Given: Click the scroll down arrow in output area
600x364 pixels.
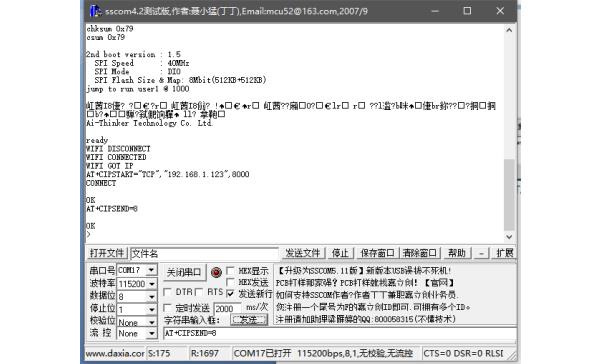Looking at the screenshot, I should coord(509,237).
